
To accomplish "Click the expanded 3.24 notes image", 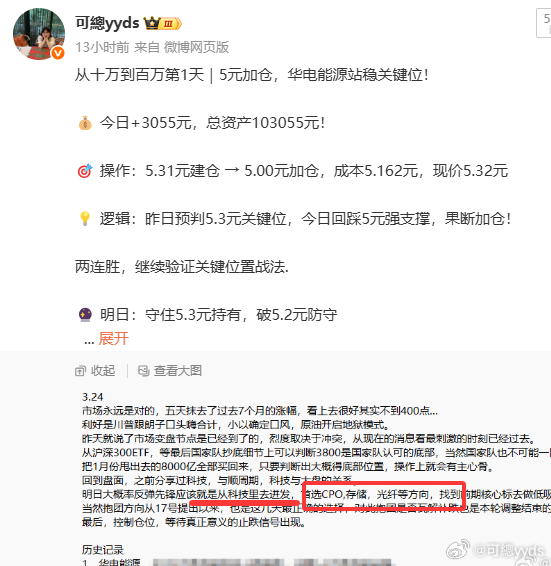I will click(x=316, y=478).
